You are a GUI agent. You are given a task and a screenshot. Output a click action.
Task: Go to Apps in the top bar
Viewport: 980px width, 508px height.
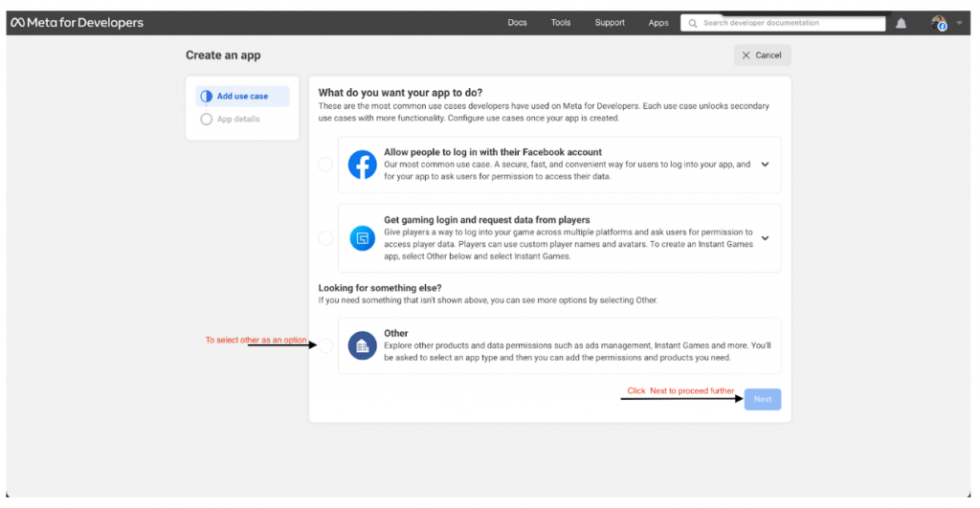(x=658, y=23)
